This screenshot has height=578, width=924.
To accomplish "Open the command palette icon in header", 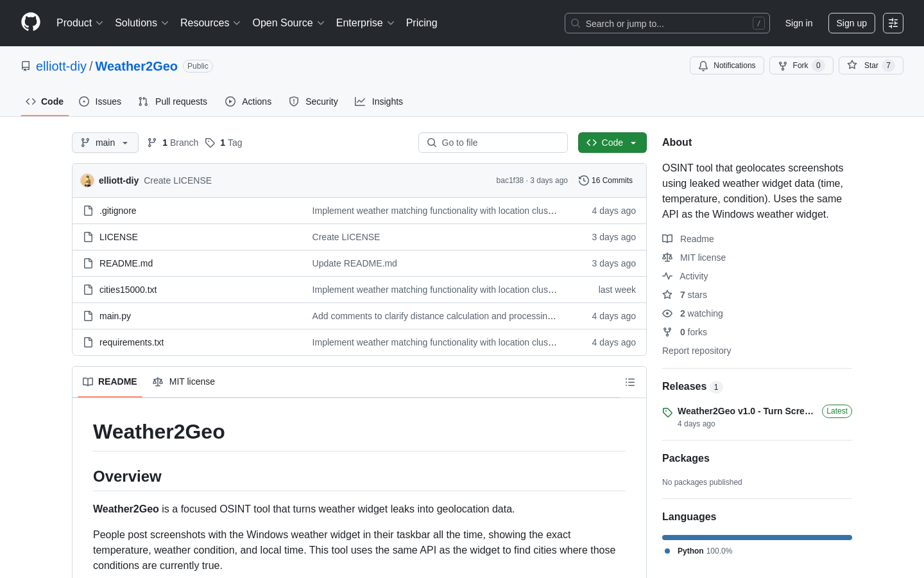I will [x=893, y=23].
